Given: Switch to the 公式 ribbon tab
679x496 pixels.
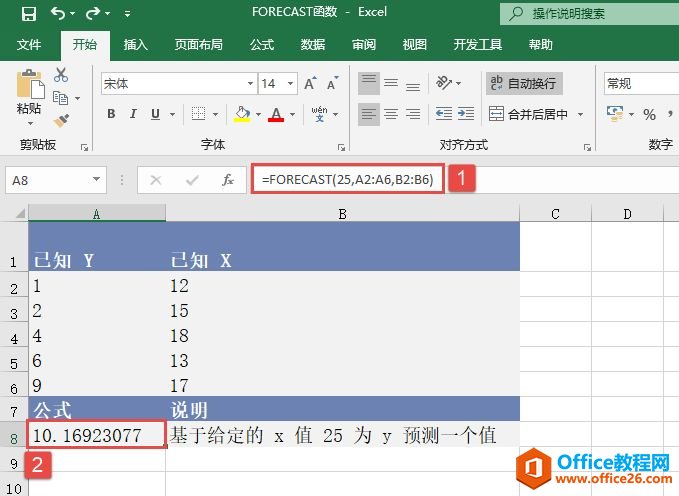Looking at the screenshot, I should point(262,45).
